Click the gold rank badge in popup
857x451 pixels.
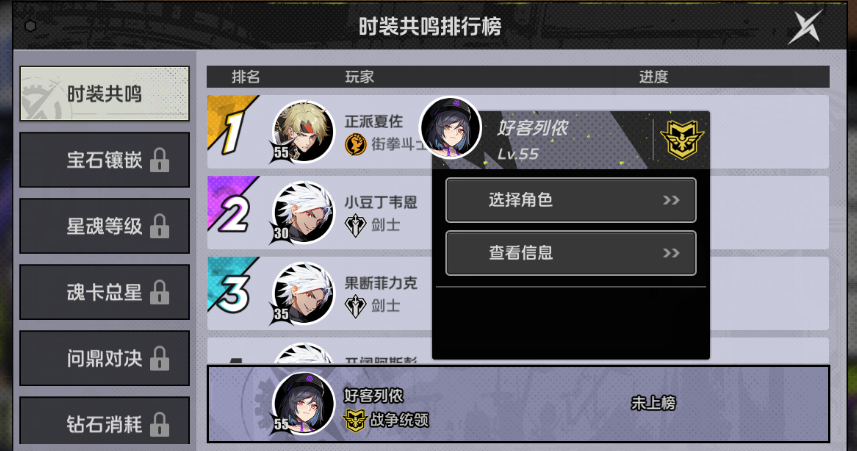tap(682, 139)
